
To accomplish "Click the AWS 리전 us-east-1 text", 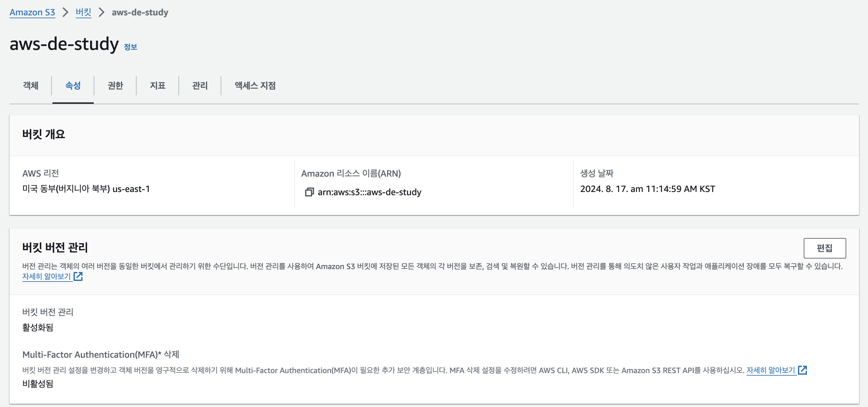I will click(x=86, y=189).
